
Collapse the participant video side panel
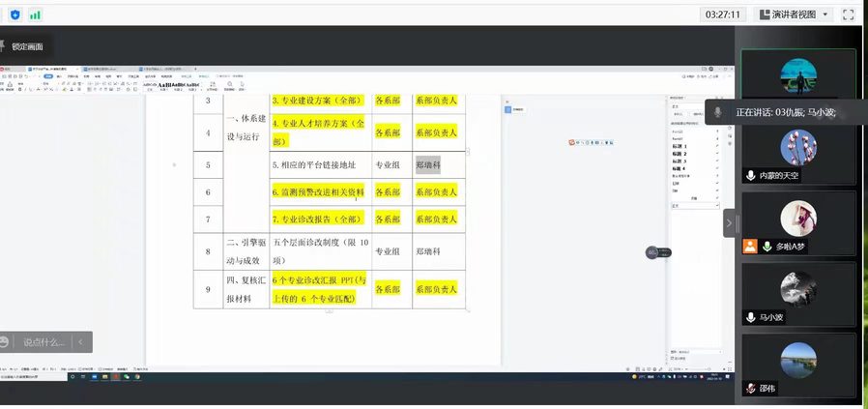click(x=729, y=223)
